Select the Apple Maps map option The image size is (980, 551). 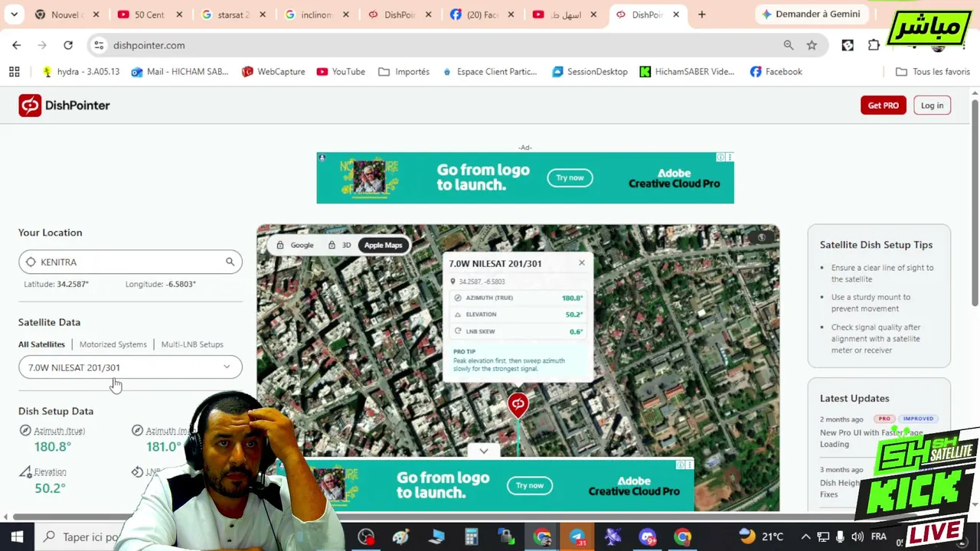tap(383, 245)
